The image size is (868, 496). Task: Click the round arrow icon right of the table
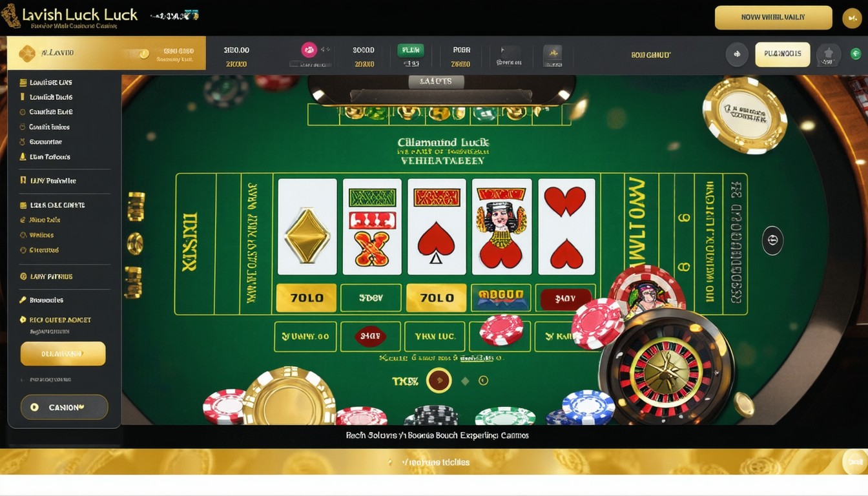[x=772, y=240]
